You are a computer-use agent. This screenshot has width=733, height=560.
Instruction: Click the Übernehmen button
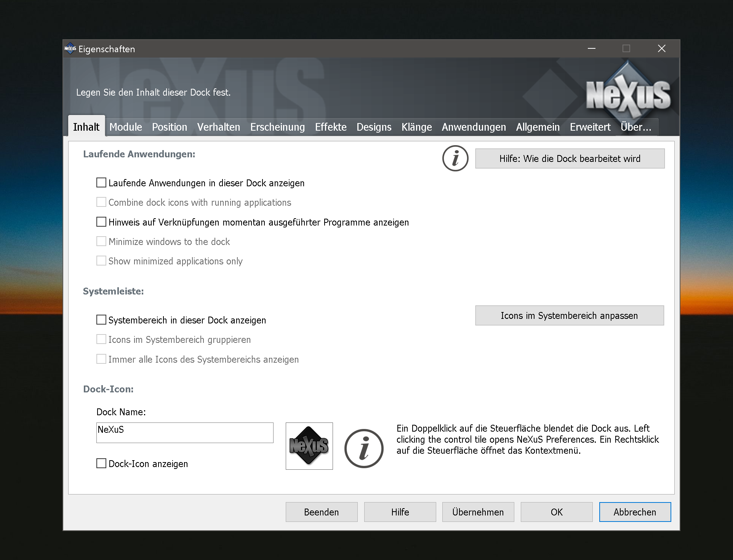[x=478, y=512]
